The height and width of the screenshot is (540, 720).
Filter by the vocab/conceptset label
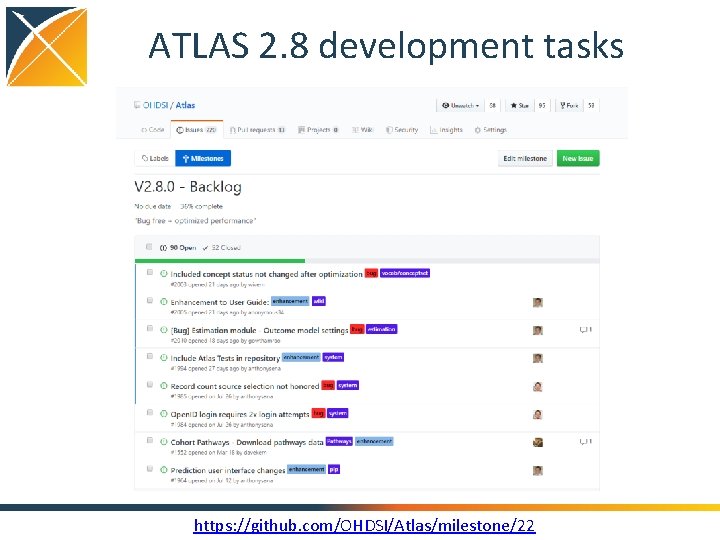405,273
